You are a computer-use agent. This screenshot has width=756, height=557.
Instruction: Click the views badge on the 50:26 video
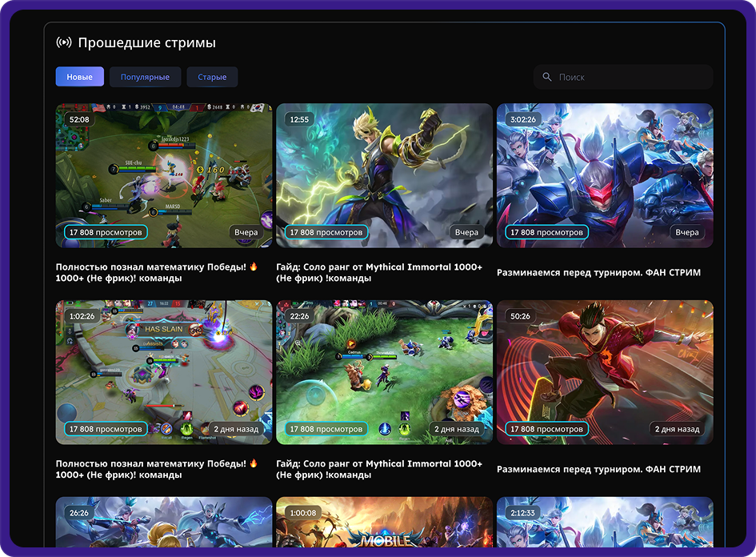coord(546,429)
